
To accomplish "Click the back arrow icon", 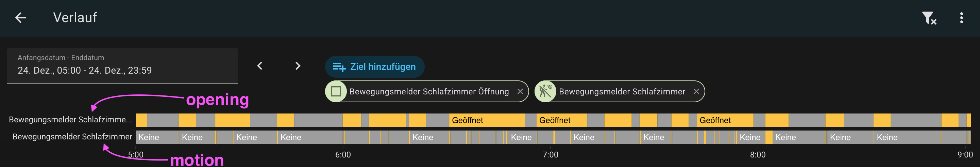I will [x=20, y=17].
